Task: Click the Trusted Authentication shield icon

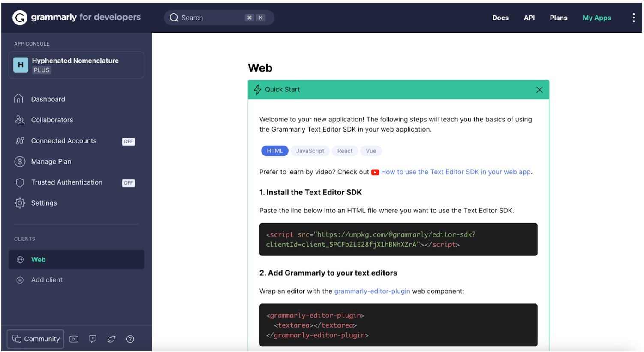Action: (x=20, y=182)
